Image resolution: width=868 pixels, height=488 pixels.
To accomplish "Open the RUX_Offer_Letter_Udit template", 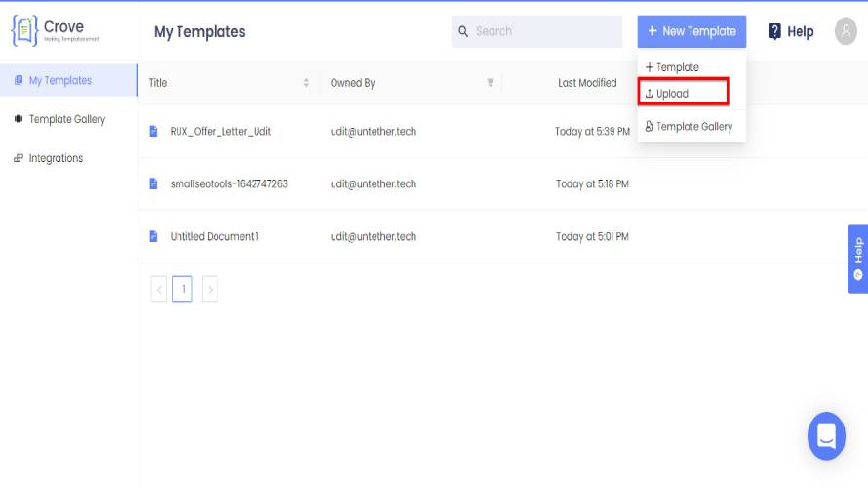I will click(x=220, y=132).
